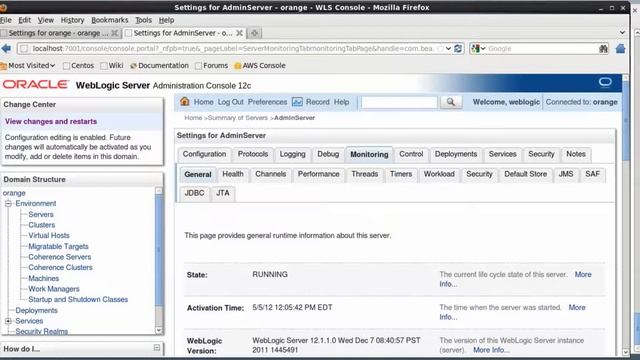
Task: Open the list all tabs dropdown
Action: pyautogui.click(x=622, y=33)
